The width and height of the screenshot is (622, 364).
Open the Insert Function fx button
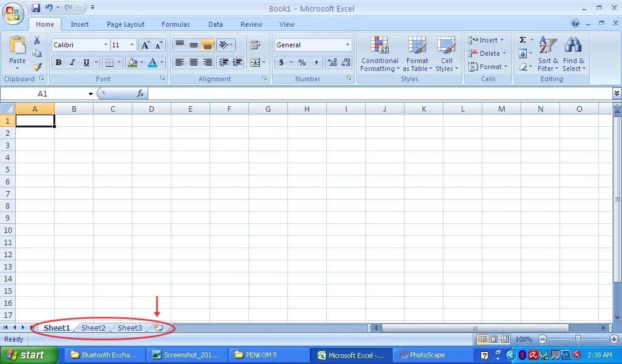tap(140, 93)
